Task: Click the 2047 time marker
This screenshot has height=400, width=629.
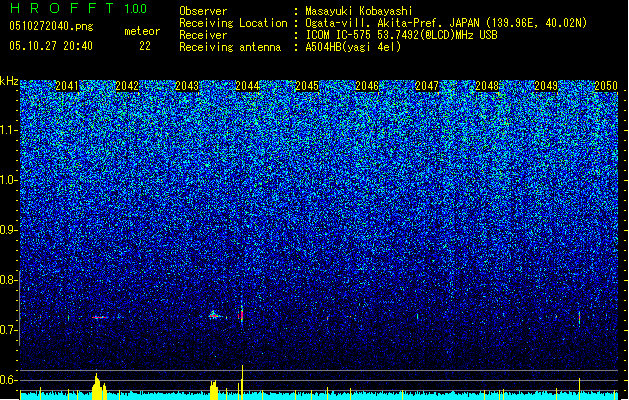Action: click(427, 86)
